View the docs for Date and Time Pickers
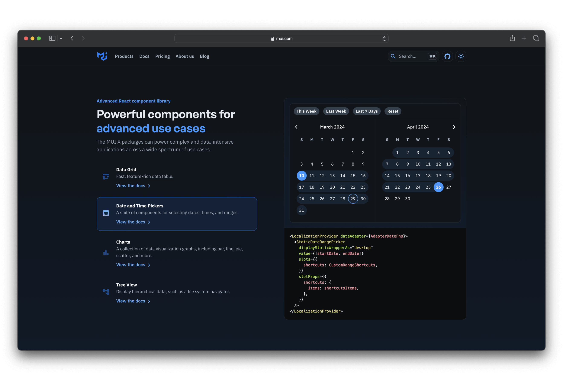This screenshot has width=563, height=392. pos(133,222)
